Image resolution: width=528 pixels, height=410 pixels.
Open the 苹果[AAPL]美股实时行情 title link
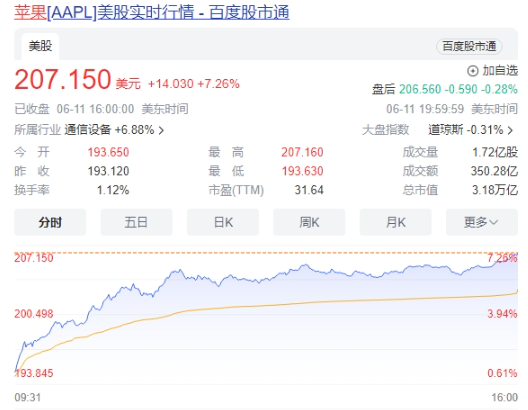tap(152, 13)
